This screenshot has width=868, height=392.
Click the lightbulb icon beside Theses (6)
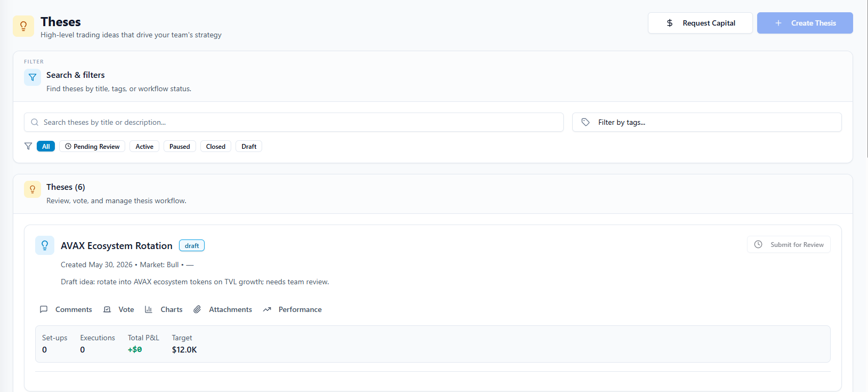[33, 189]
